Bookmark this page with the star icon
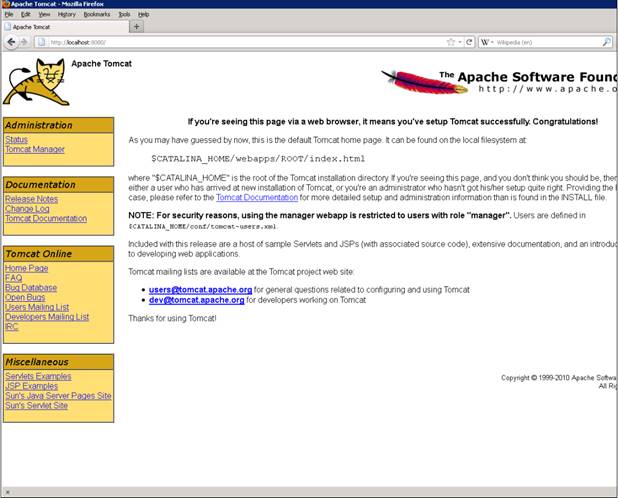This screenshot has height=498, width=618. (452, 42)
